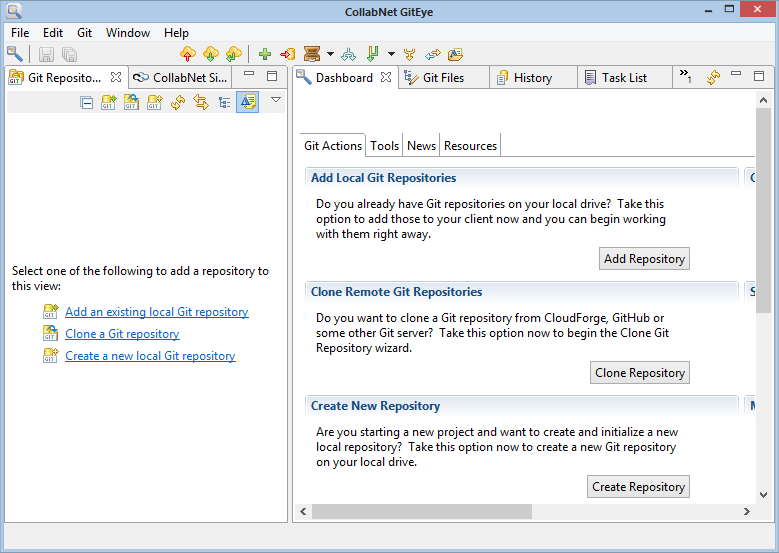The width and height of the screenshot is (779, 553).
Task: Click Refresh icon in Git Repositories view
Action: [178, 102]
